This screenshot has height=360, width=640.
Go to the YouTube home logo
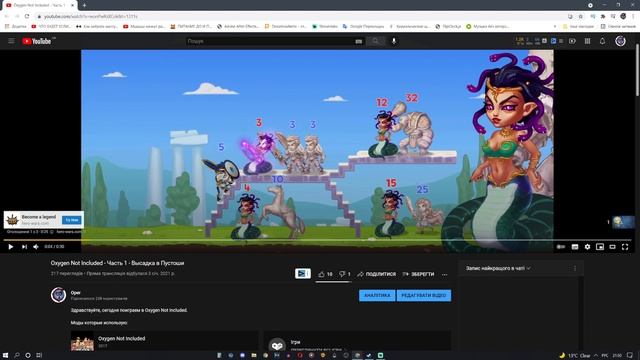tap(37, 41)
